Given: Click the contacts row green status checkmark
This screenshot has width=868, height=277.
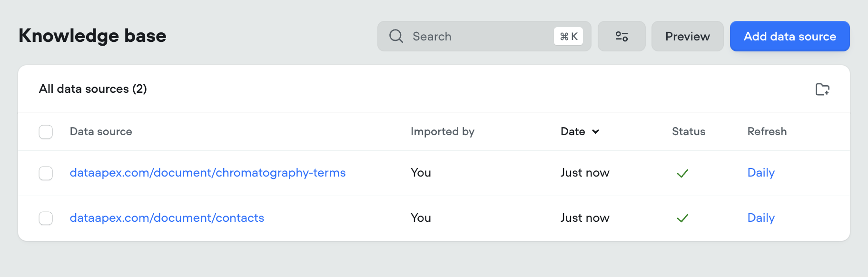Looking at the screenshot, I should pos(682,218).
